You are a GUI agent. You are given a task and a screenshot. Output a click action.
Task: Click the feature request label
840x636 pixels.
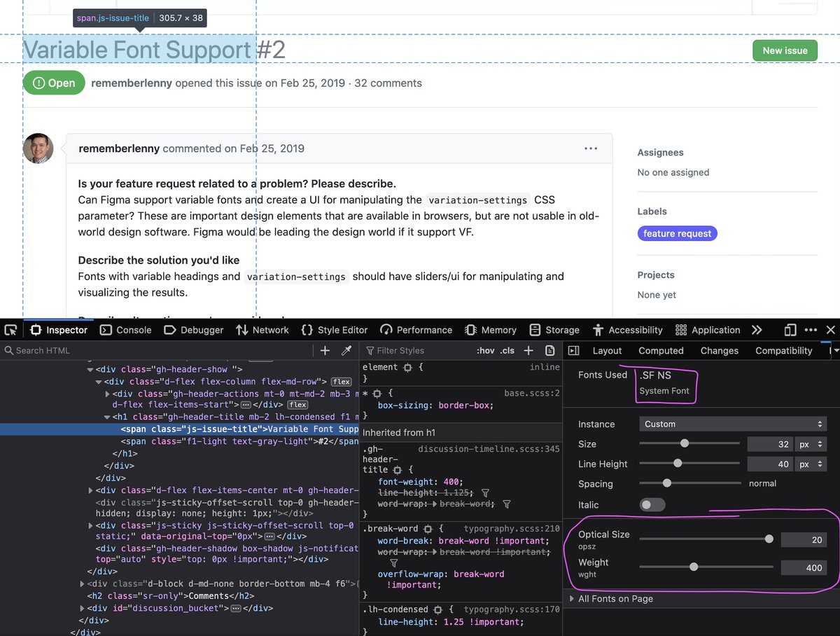677,233
